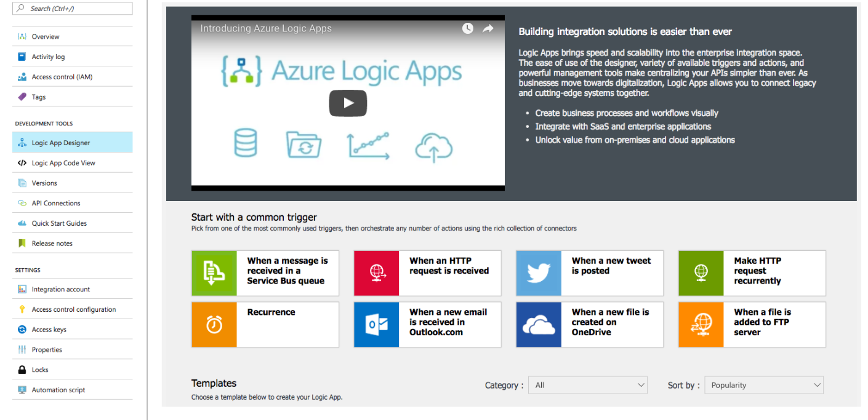Open Quick Start Guides link
Image resolution: width=868 pixels, height=420 pixels.
tap(59, 223)
